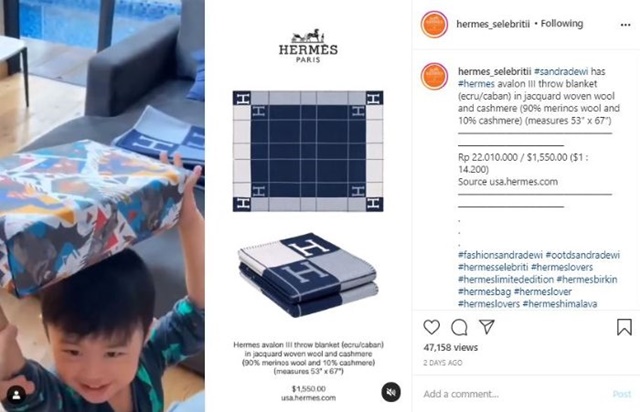640x412 pixels.
Task: Click the Add a comment field
Action: [512, 394]
